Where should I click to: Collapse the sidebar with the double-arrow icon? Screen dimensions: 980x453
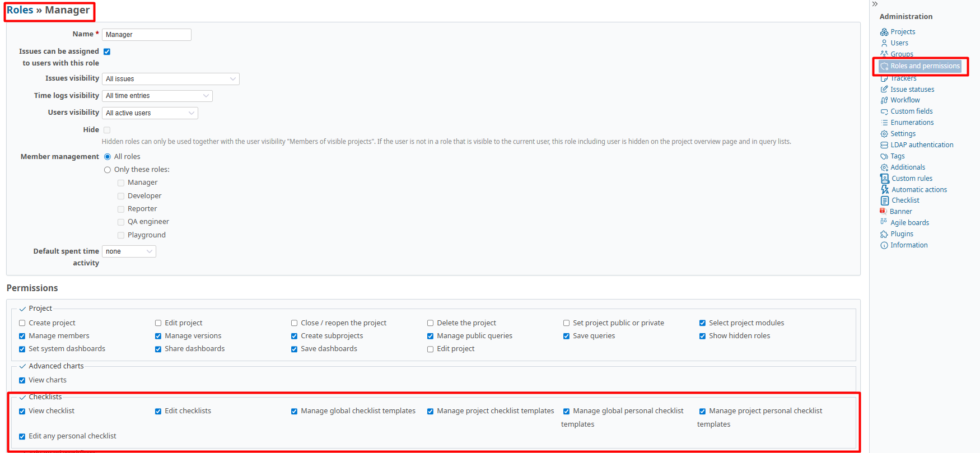875,4
